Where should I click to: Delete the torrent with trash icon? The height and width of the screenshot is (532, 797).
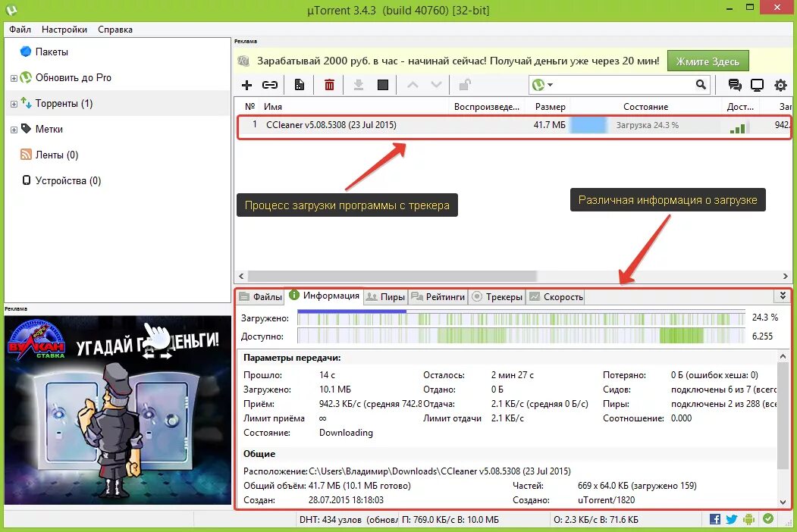(x=329, y=85)
